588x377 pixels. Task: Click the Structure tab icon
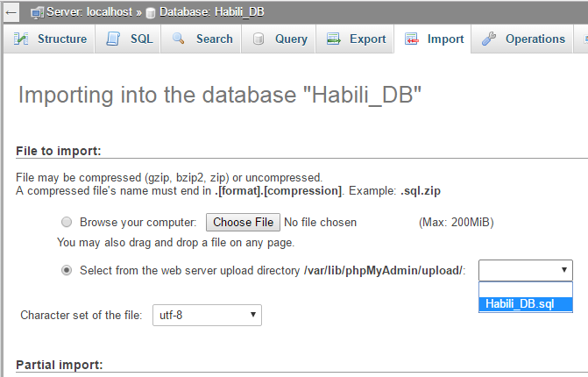21,39
